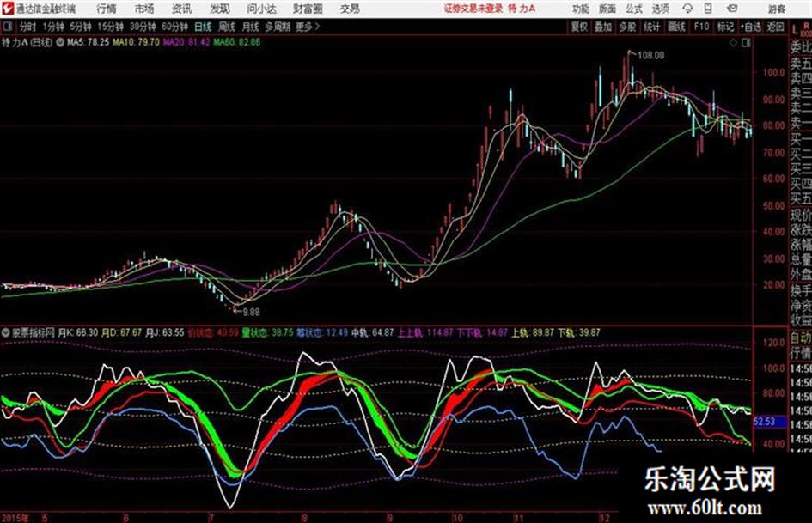Click the 画线 drawing button
The width and height of the screenshot is (812, 523).
coord(676,27)
